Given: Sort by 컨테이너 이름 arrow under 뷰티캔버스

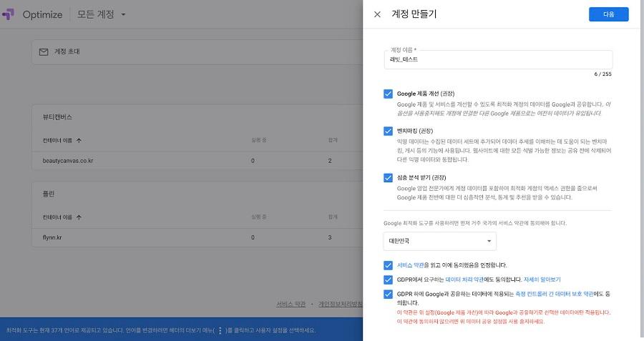Looking at the screenshot, I should 79,140.
